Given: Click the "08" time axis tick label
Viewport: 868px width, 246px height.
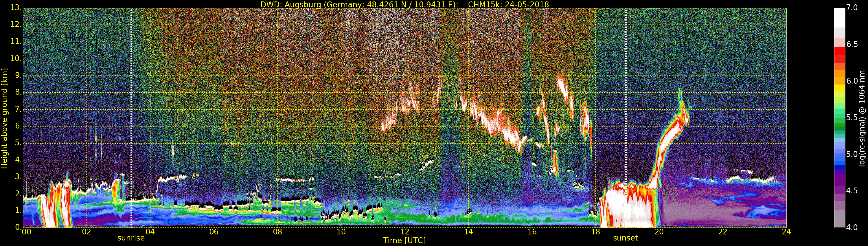Looking at the screenshot, I should tap(278, 232).
